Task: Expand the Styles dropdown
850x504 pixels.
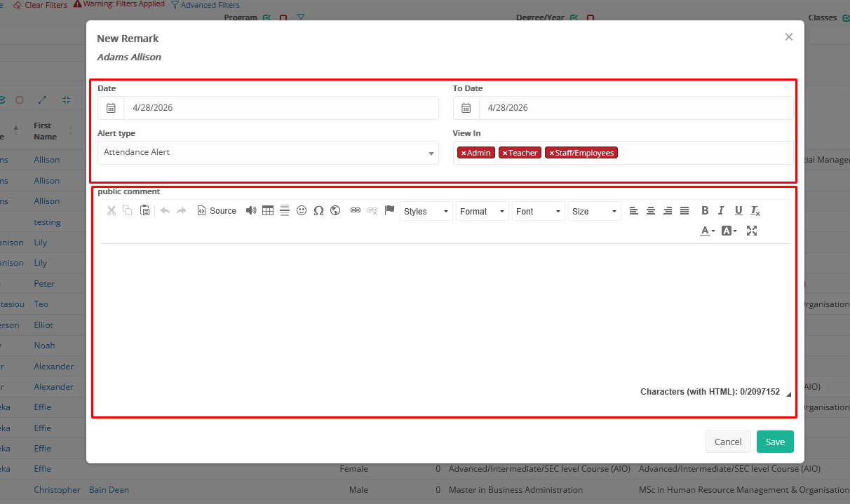Action: pos(426,211)
